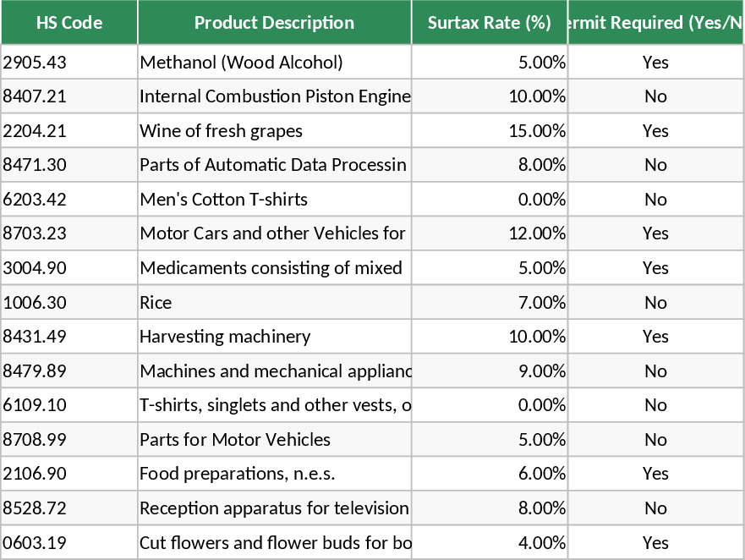745x560 pixels.
Task: Click the Surtax Rate (%) header
Action: click(x=489, y=23)
